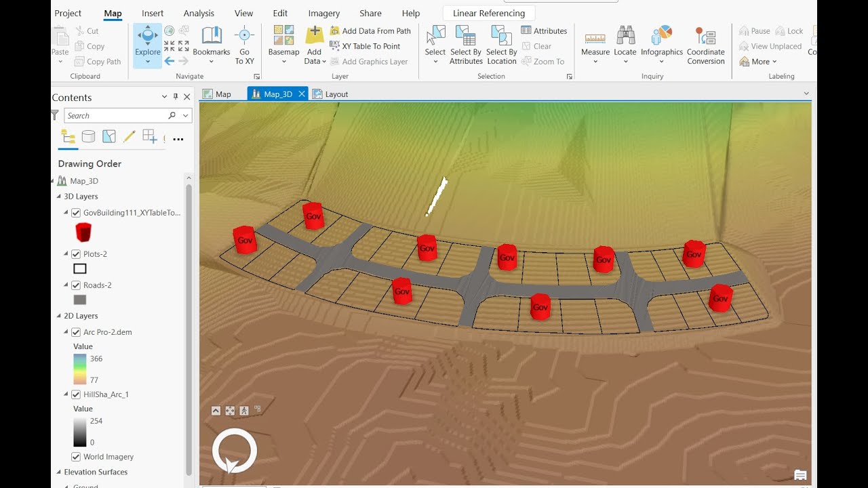This screenshot has width=868, height=488.
Task: Collapse the 3D Layers group
Action: click(x=58, y=197)
